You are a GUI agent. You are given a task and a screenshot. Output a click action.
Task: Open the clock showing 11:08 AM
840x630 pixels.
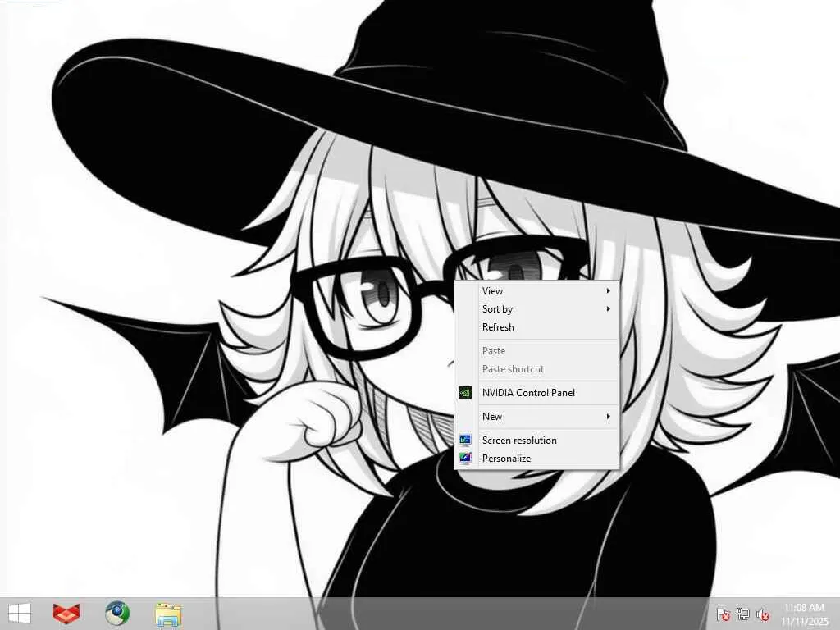point(804,614)
